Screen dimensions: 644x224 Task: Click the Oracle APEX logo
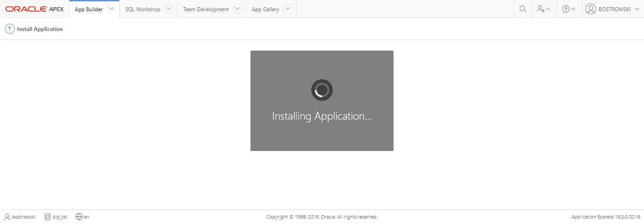click(x=34, y=9)
